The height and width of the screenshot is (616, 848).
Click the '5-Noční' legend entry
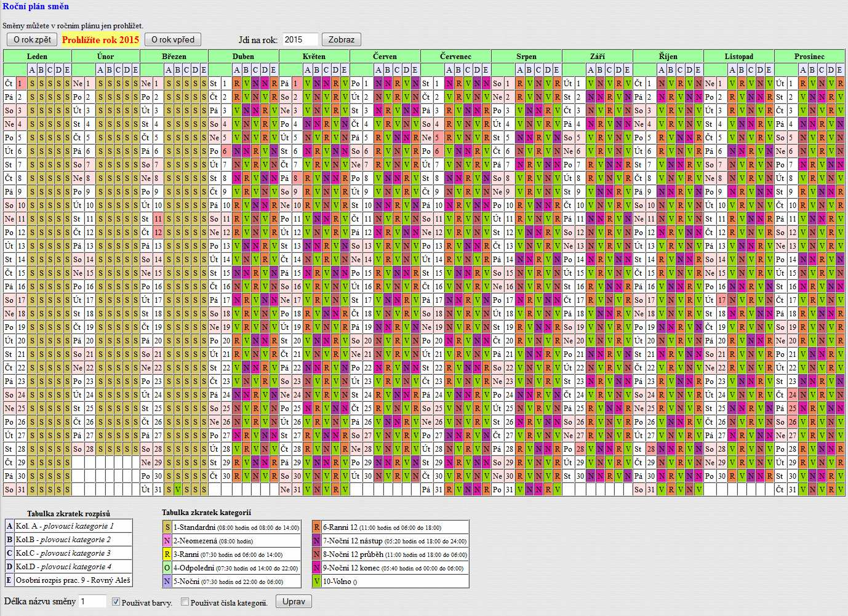tap(236, 582)
